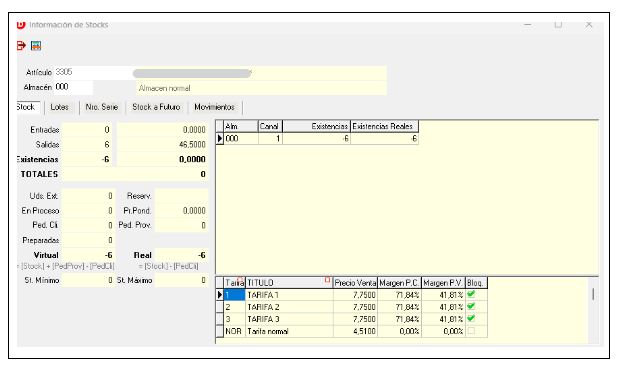
Task: Click the Salidas quantity field showing 6
Action: [87, 144]
